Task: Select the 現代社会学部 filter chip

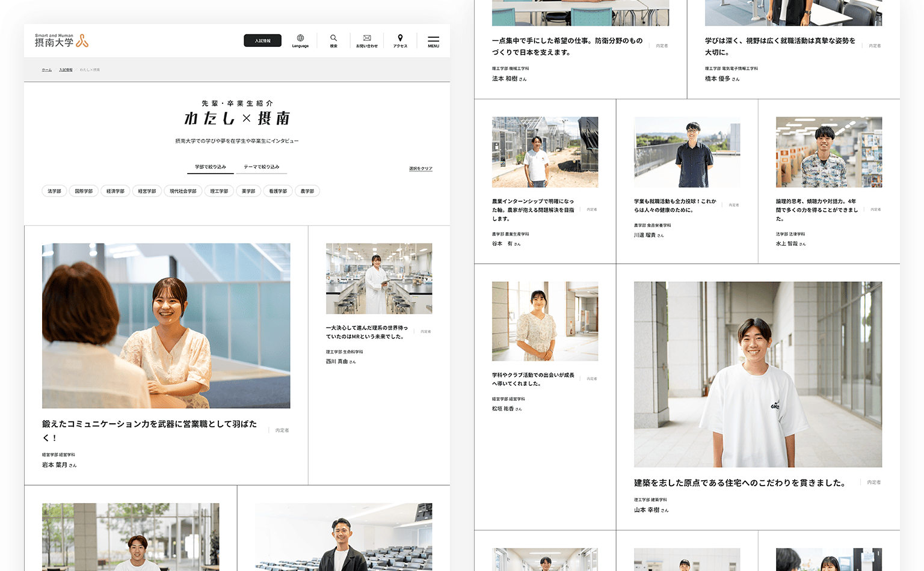Action: click(183, 191)
